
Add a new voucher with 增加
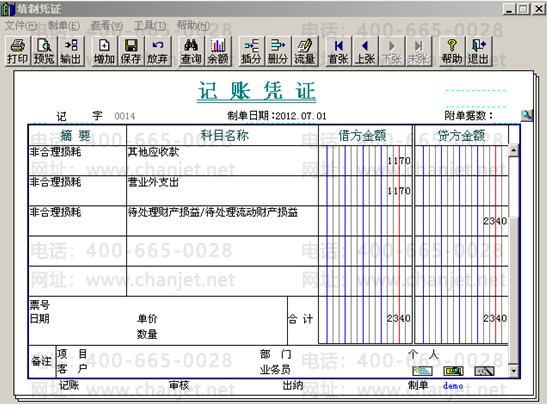point(104,52)
